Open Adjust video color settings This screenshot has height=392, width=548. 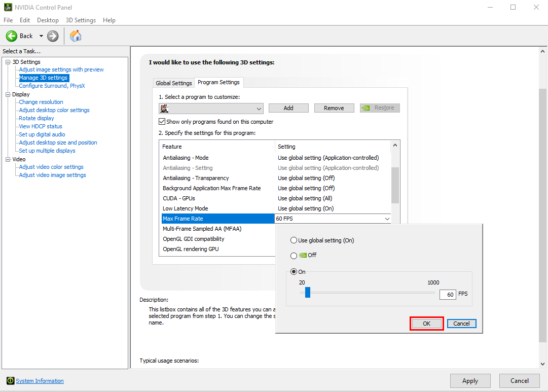tap(51, 167)
